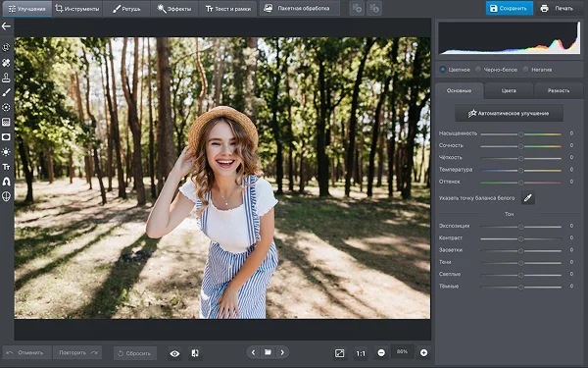Set zoom to 1:1

(361, 353)
